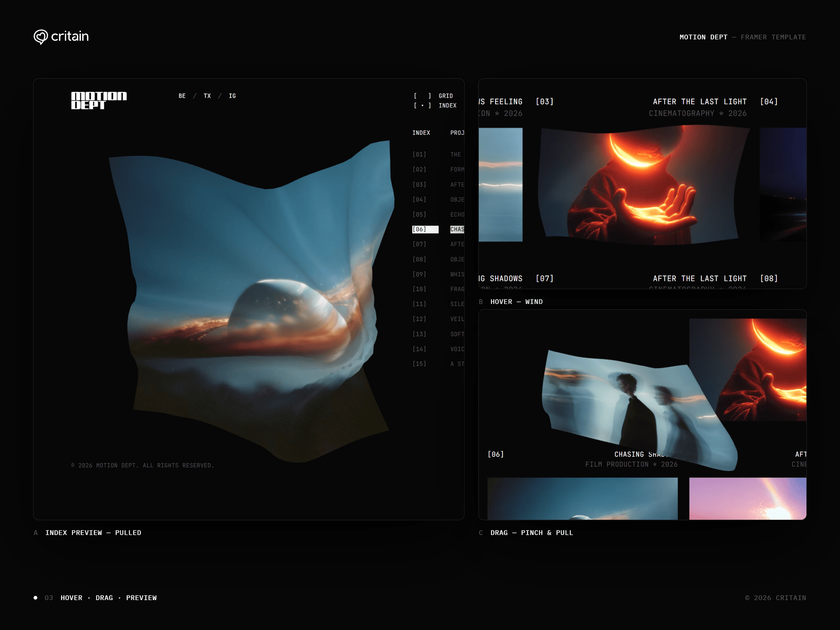The image size is (840, 630).
Task: Click the Motion Dept copyright notice
Action: coord(143,466)
